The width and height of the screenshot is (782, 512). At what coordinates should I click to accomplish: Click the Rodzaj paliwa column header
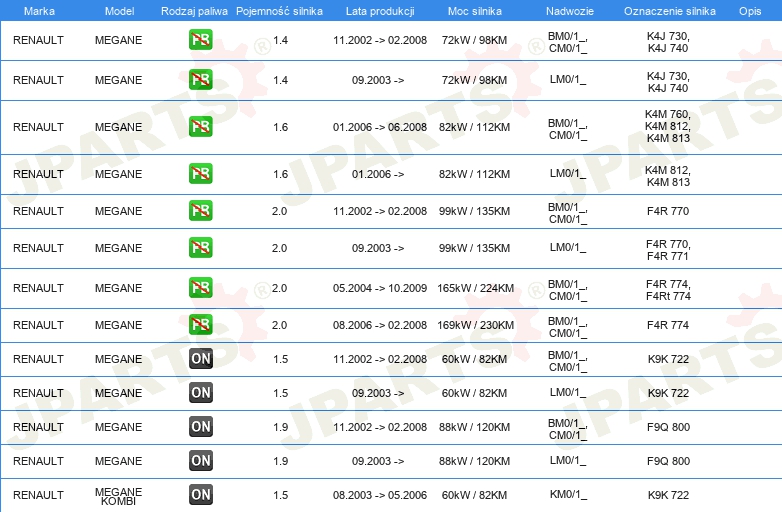pyautogui.click(x=194, y=11)
